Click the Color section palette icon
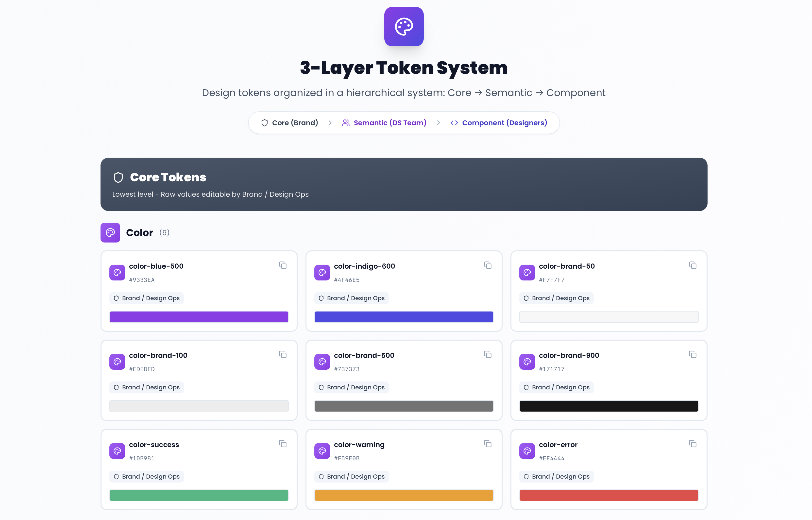This screenshot has width=812, height=520. [110, 233]
